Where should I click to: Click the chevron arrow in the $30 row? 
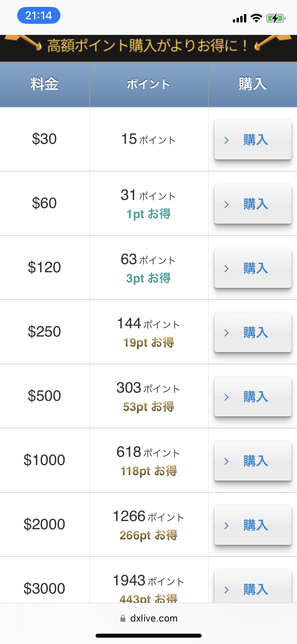tap(226, 140)
